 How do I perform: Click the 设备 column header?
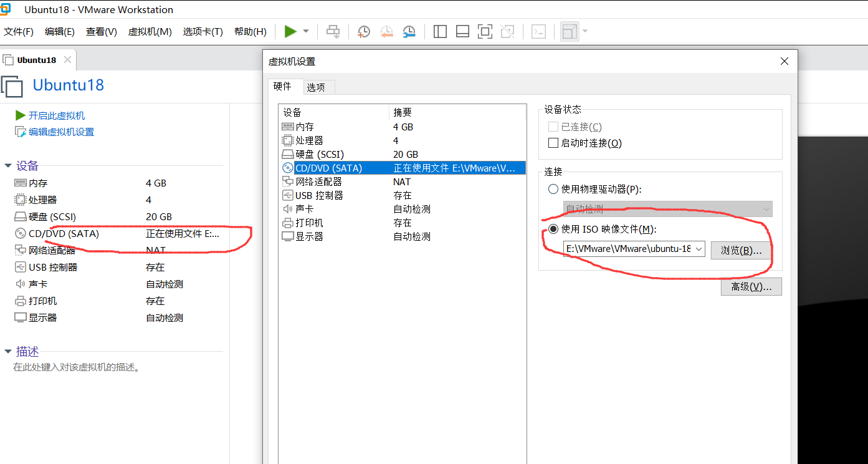(334, 112)
